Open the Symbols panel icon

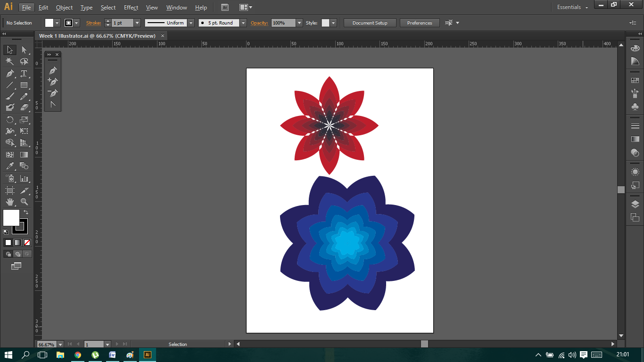[635, 107]
